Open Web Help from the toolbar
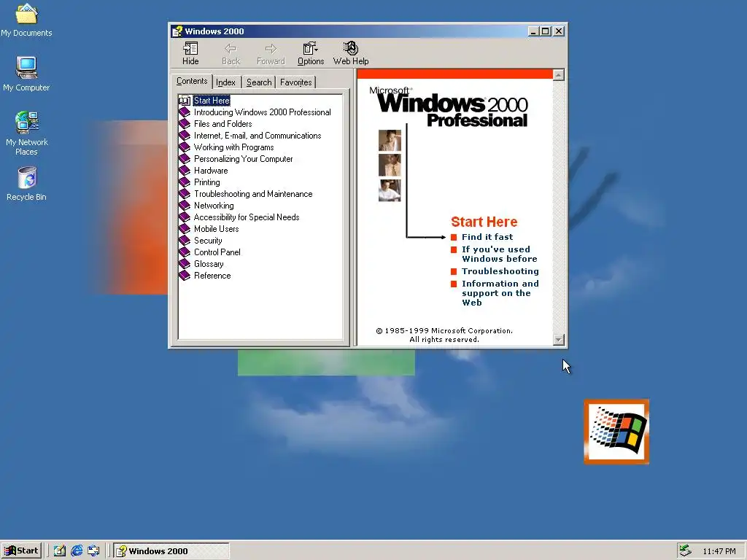 (x=351, y=53)
